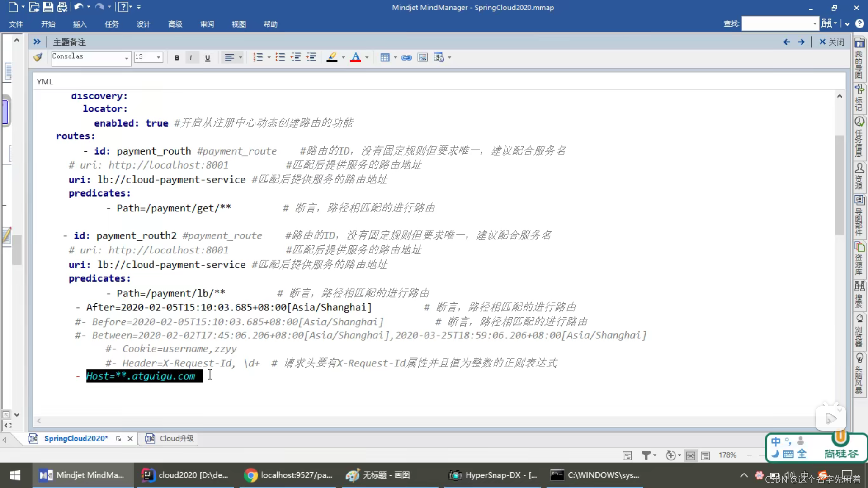The height and width of the screenshot is (488, 868).
Task: Create a new map document
Action: coord(13,7)
